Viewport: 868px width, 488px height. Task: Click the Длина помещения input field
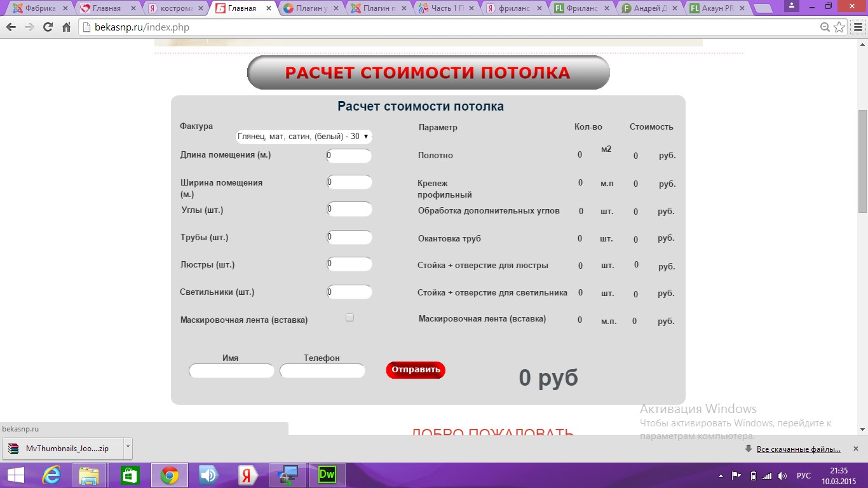click(349, 156)
